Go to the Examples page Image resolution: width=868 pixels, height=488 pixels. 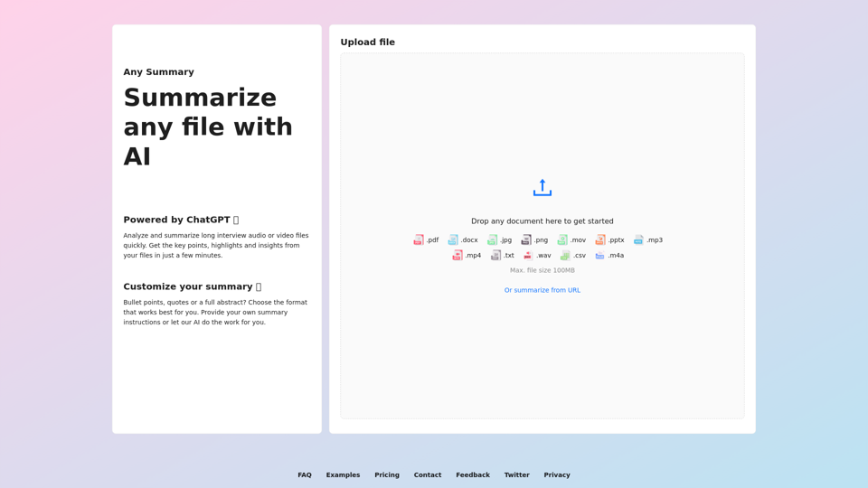pyautogui.click(x=343, y=474)
